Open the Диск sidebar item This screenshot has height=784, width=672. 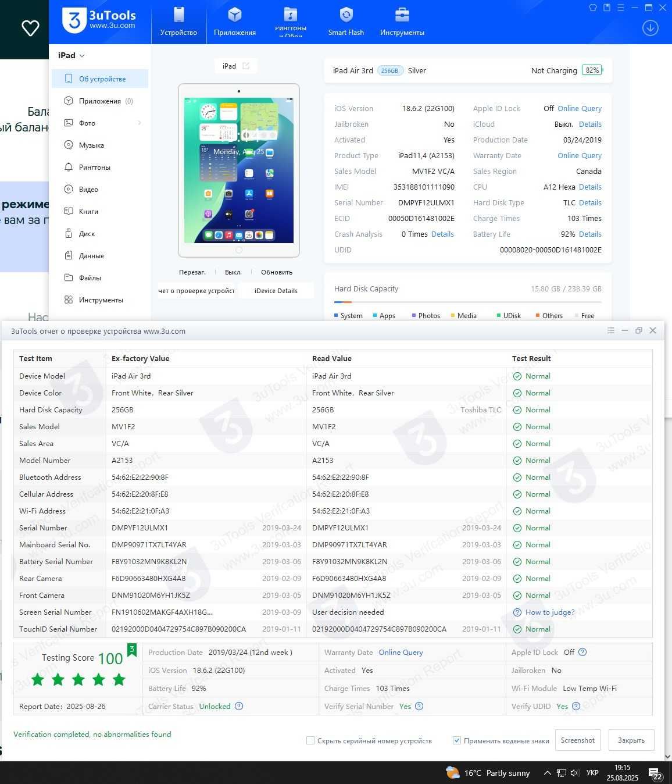(100, 233)
